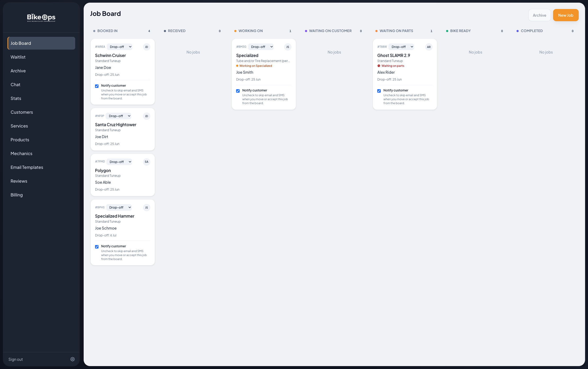Click customer name Joe Dirt
The width and height of the screenshot is (588, 369).
coord(102,137)
